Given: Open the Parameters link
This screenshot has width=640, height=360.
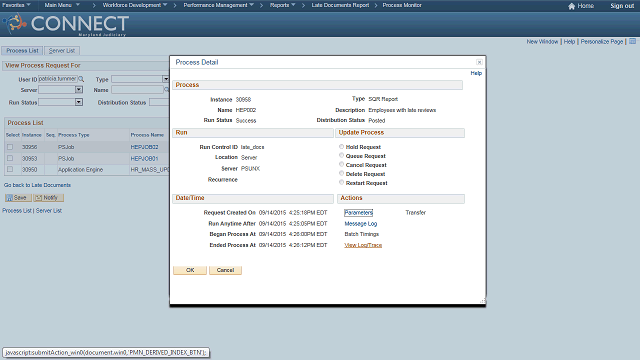Looking at the screenshot, I should [358, 213].
